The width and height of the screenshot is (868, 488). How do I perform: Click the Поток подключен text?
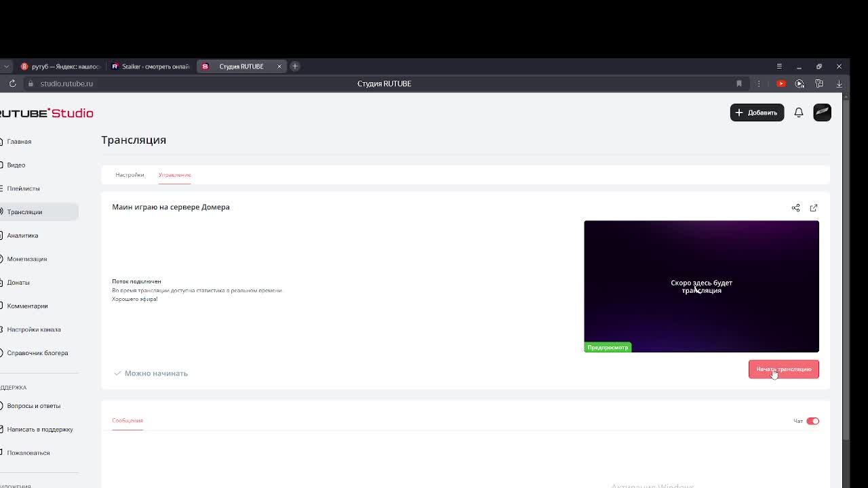[x=136, y=281]
